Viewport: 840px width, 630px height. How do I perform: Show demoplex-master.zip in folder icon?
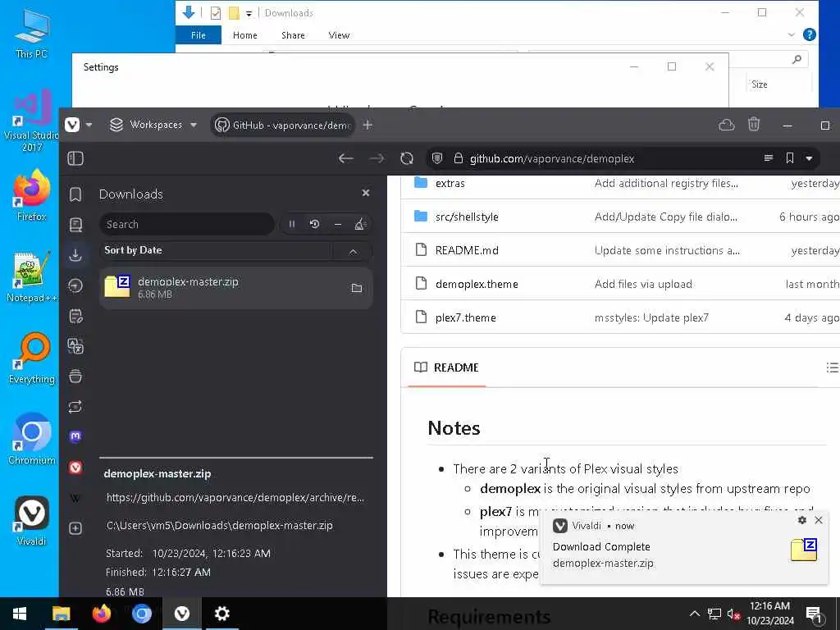click(x=357, y=288)
